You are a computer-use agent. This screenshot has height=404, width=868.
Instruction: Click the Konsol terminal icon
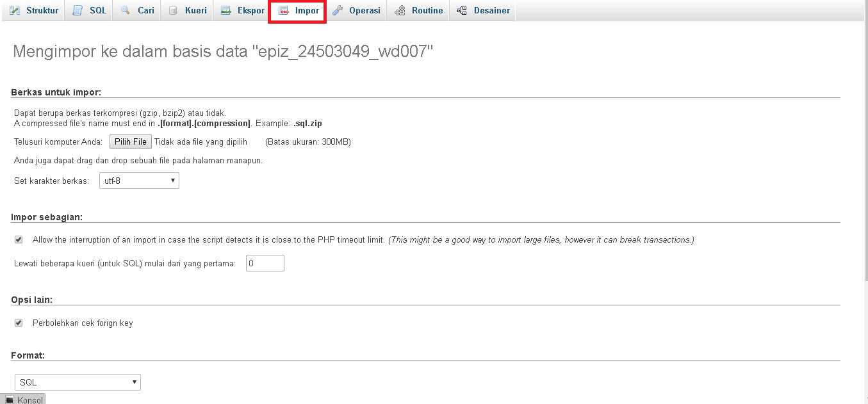10,400
